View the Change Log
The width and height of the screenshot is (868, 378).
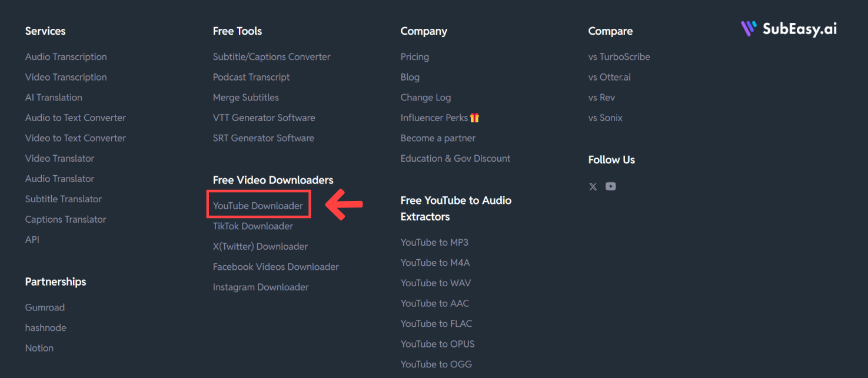(x=425, y=98)
